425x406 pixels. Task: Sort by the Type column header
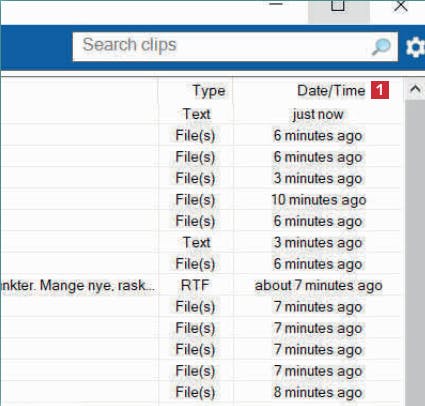click(209, 91)
